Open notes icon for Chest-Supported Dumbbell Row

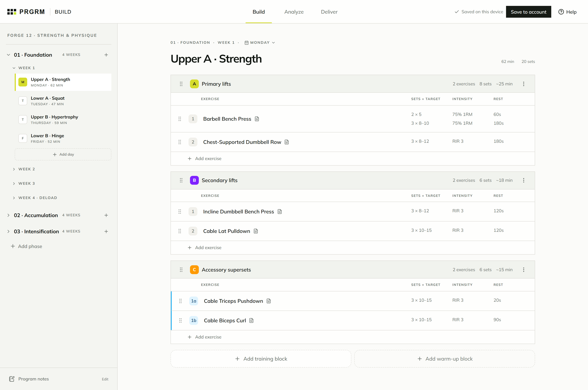point(287,142)
